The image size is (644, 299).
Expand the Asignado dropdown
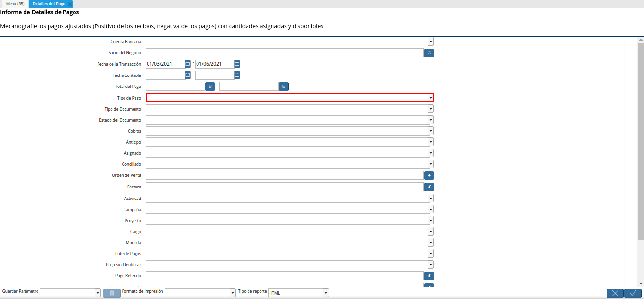pyautogui.click(x=431, y=153)
